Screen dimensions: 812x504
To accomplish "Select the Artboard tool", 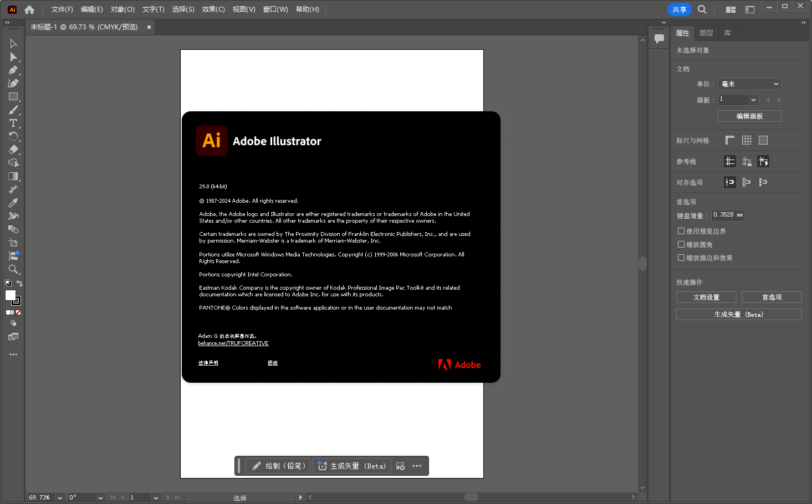I will [13, 243].
